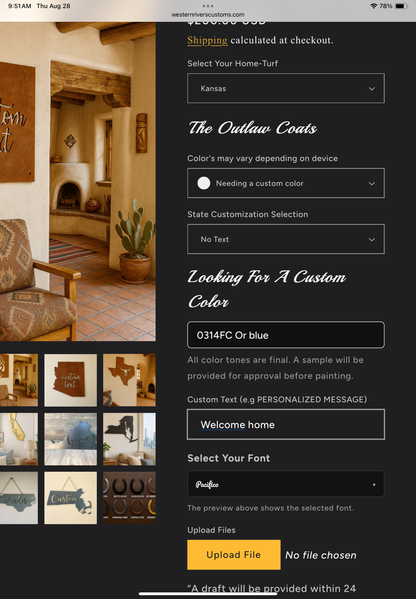Select the hanging North Carolina sign thumbnail
The image size is (416, 599).
[x=19, y=498]
